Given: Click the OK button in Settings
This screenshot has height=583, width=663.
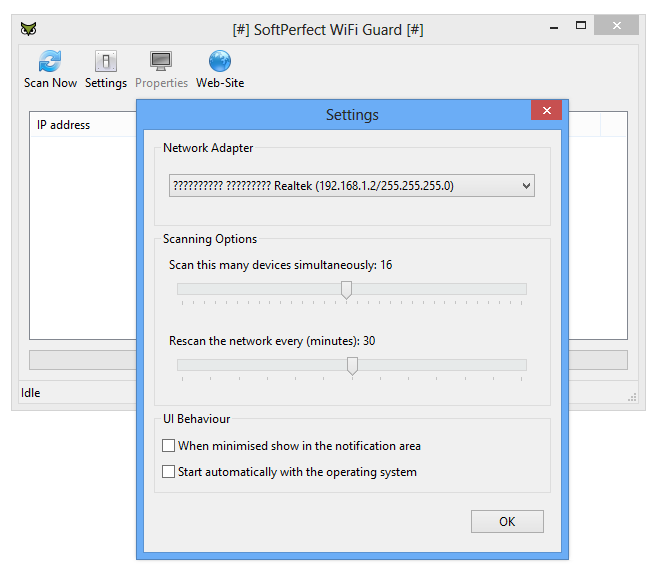Looking at the screenshot, I should (x=507, y=521).
